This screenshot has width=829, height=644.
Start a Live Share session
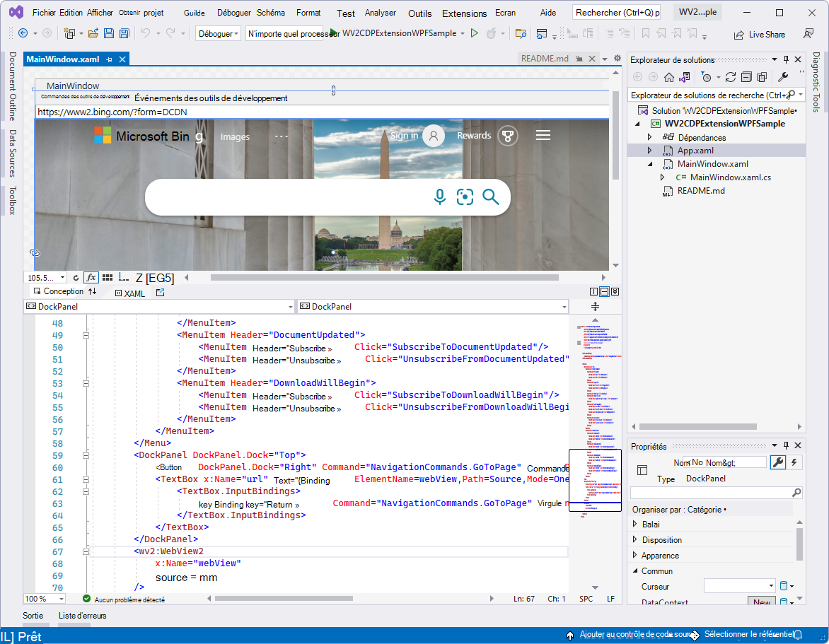(760, 34)
